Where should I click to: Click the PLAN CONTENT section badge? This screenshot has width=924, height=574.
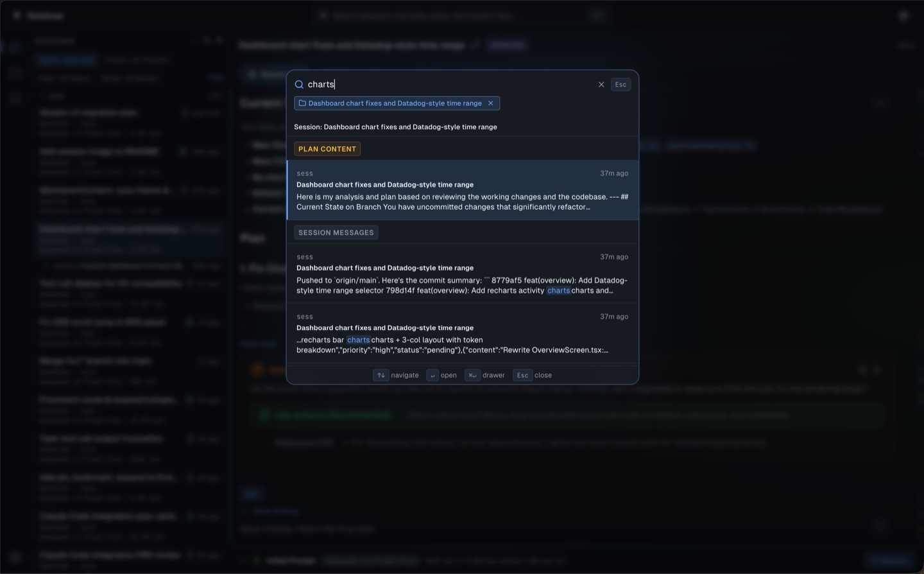coord(327,149)
